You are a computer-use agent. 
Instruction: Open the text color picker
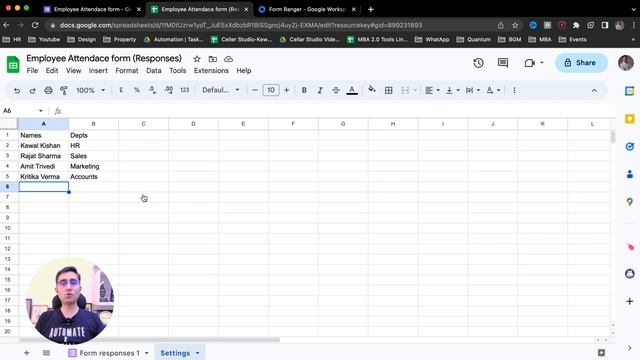352,90
